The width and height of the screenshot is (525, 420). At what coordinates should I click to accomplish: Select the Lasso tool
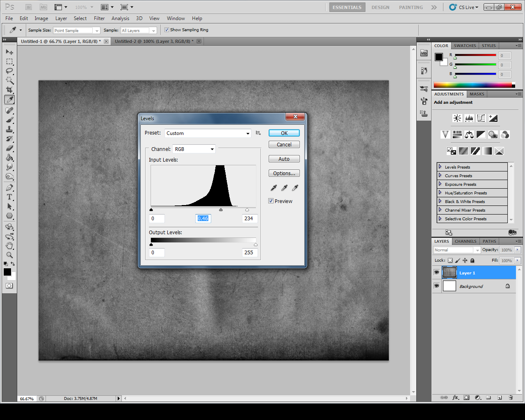(x=9, y=71)
